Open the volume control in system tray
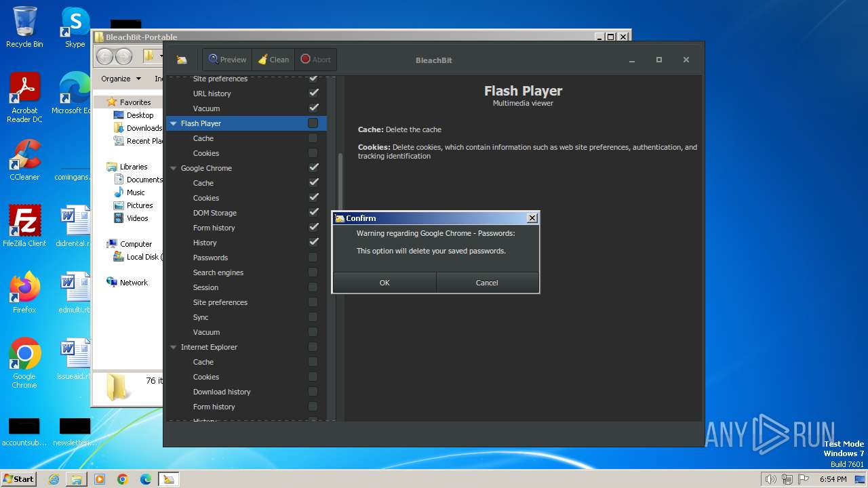 770,479
